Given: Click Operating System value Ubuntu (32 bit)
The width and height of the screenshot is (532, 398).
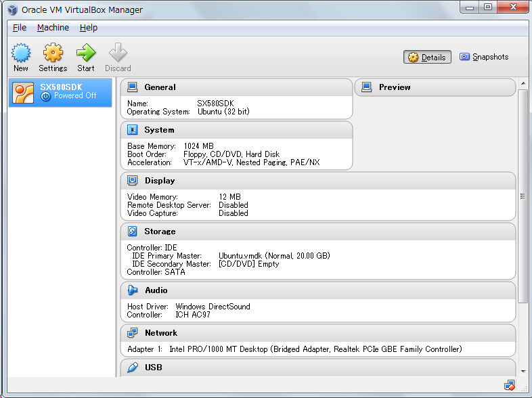Looking at the screenshot, I should click(x=223, y=111).
